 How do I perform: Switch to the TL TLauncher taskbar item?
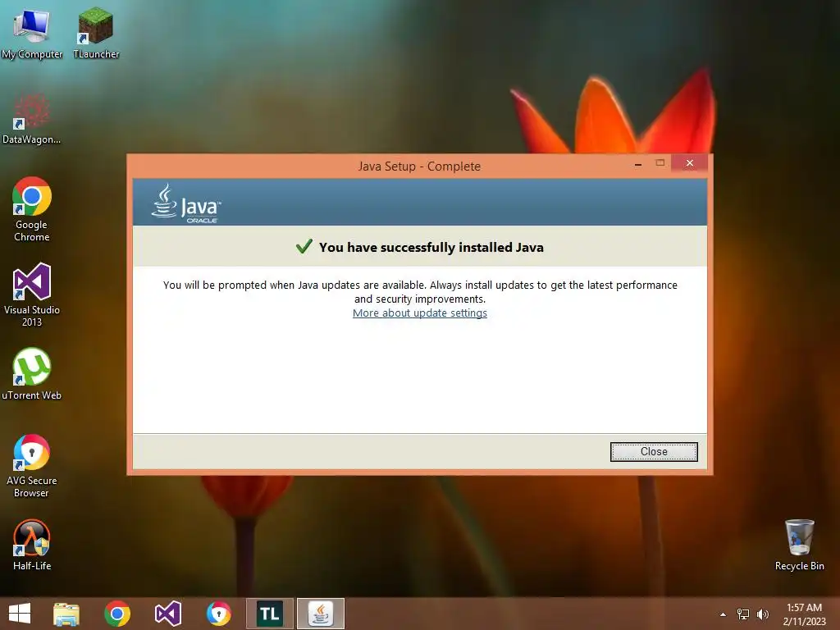click(269, 614)
